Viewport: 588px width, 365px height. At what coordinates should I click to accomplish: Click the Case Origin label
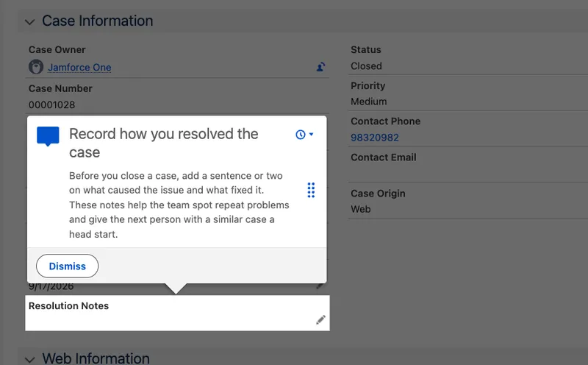378,194
